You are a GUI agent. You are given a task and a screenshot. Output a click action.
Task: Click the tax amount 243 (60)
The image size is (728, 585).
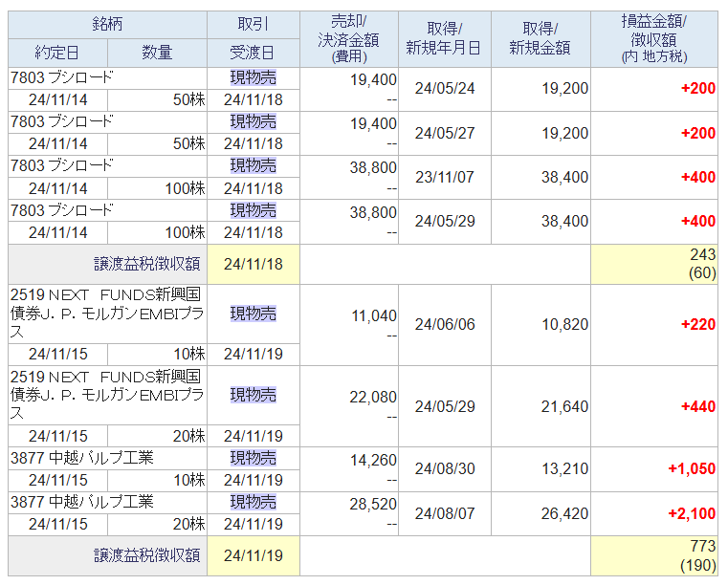coord(702,264)
